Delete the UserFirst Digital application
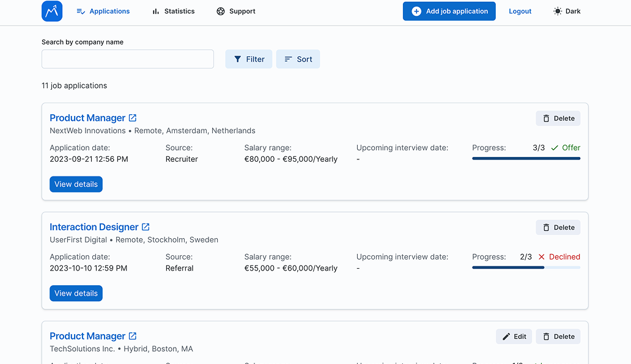 (x=558, y=227)
